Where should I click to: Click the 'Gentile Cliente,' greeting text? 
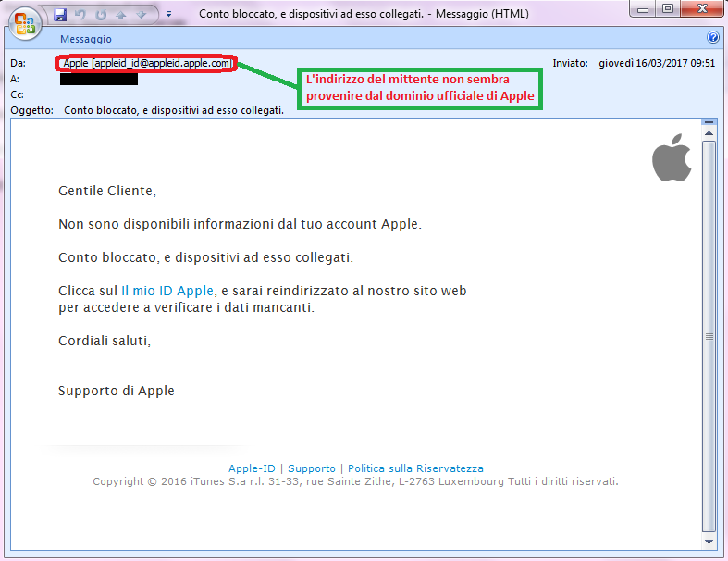pyautogui.click(x=107, y=191)
